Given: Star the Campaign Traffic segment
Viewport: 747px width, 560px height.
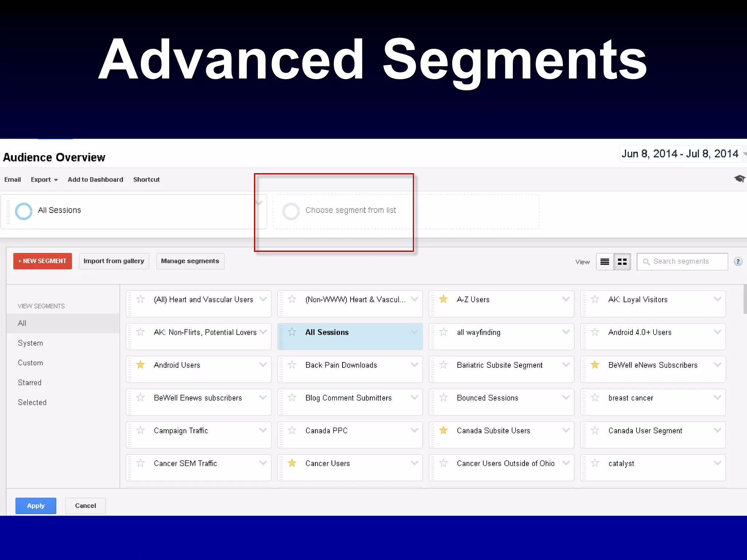Looking at the screenshot, I should click(x=140, y=431).
